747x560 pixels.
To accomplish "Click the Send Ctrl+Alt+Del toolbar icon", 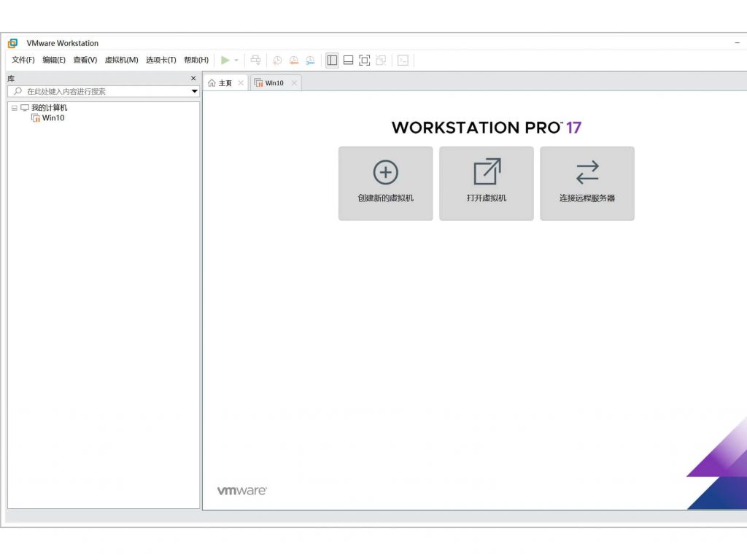I will point(255,61).
